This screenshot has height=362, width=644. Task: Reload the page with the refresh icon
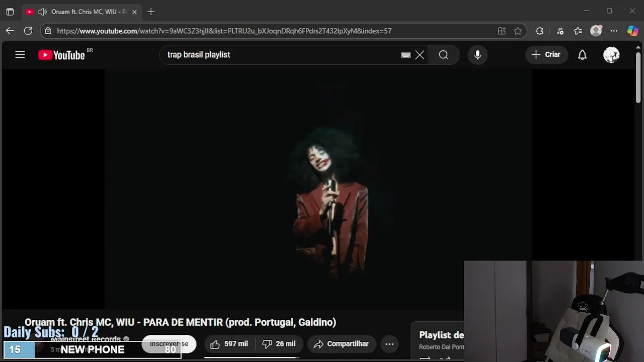point(28,31)
